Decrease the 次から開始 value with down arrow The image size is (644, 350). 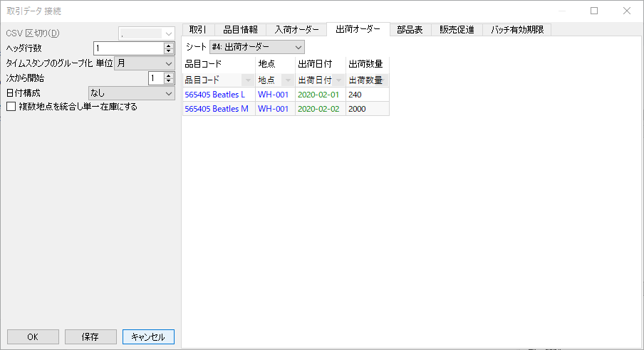pyautogui.click(x=169, y=81)
